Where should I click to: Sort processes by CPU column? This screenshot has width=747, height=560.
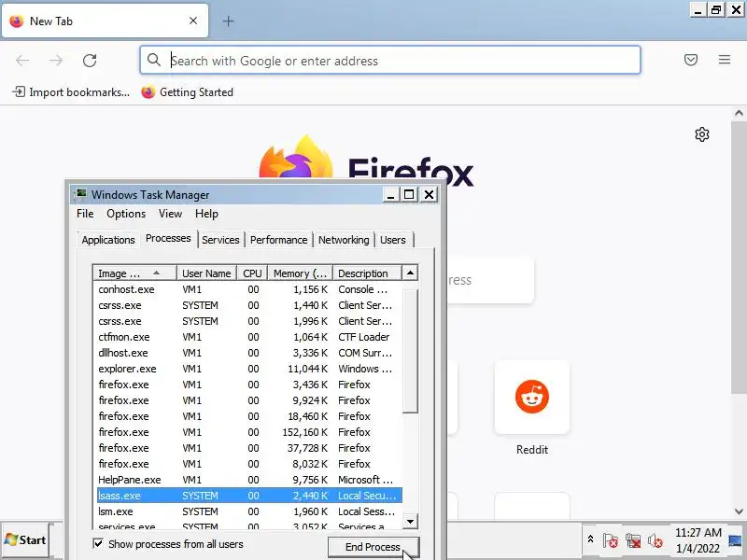(252, 273)
